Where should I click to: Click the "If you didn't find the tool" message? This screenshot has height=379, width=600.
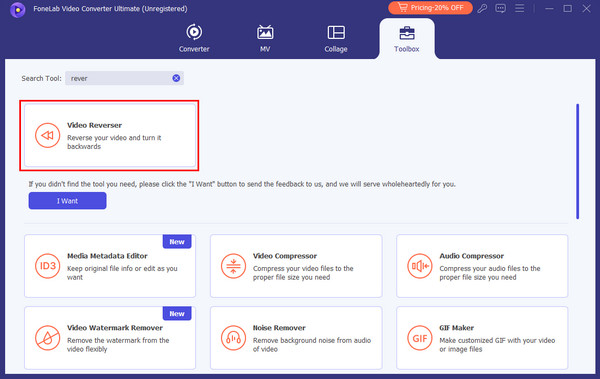pos(242,184)
